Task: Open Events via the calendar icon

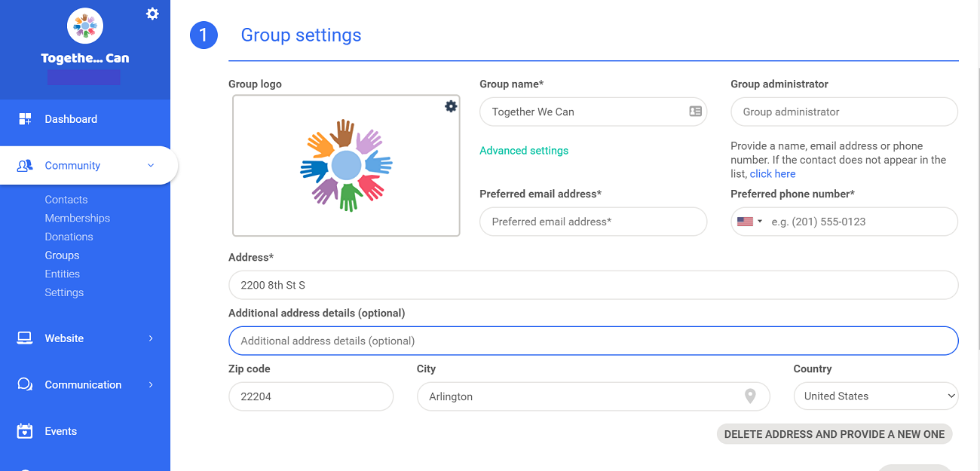Action: (x=25, y=430)
